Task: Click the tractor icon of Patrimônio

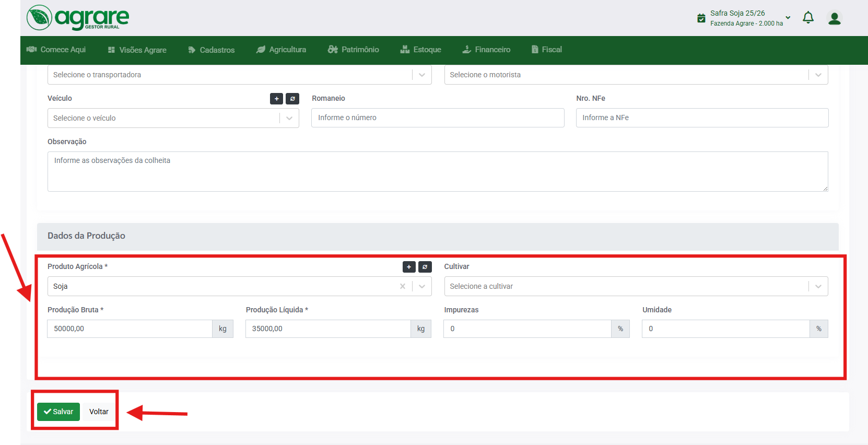Action: (x=333, y=50)
